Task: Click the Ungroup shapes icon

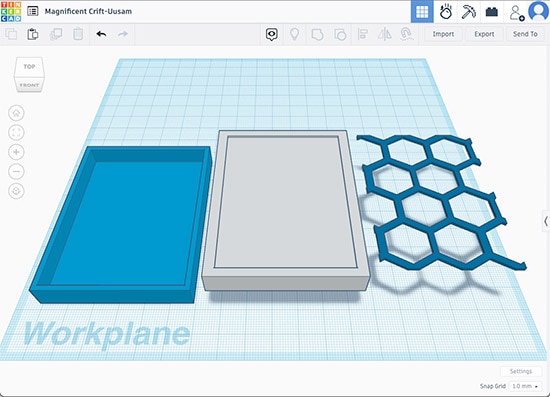Action: pos(340,34)
